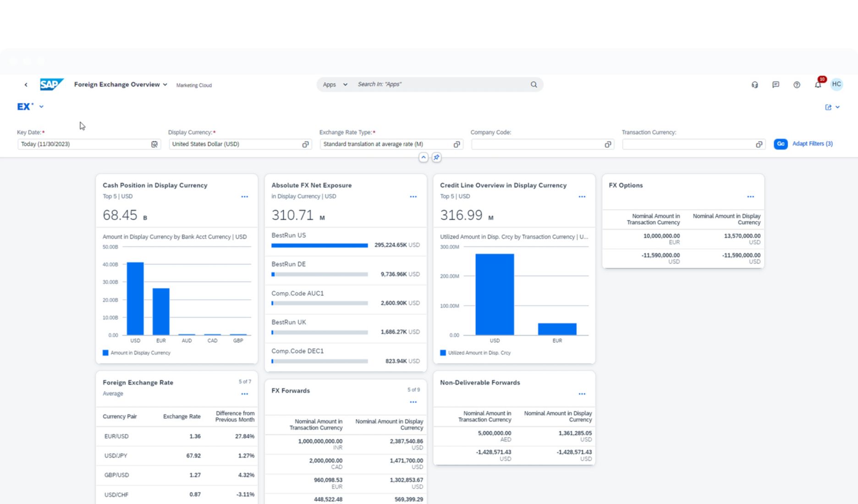858x504 pixels.
Task: Click the headset support icon
Action: pyautogui.click(x=755, y=84)
